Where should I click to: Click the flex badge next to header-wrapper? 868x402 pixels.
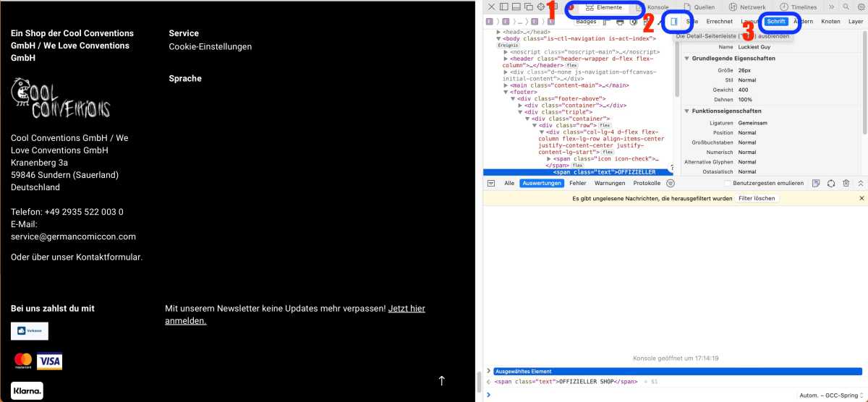pyautogui.click(x=571, y=65)
